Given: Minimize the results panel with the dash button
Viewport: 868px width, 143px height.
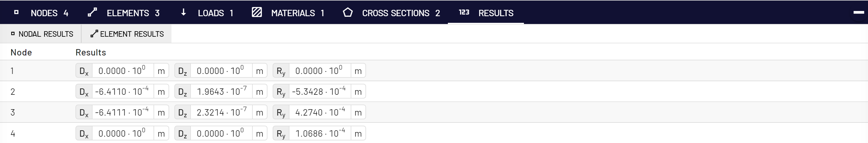Looking at the screenshot, I should [x=858, y=12].
